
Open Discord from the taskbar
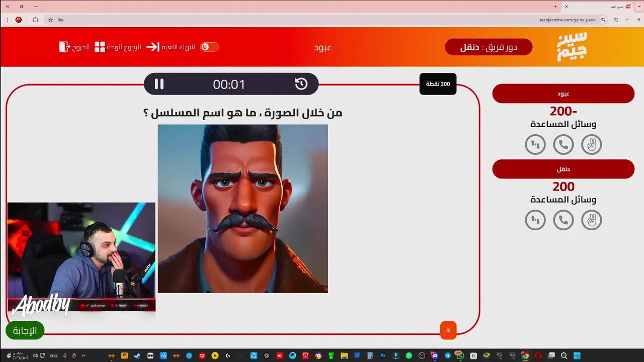click(x=434, y=355)
